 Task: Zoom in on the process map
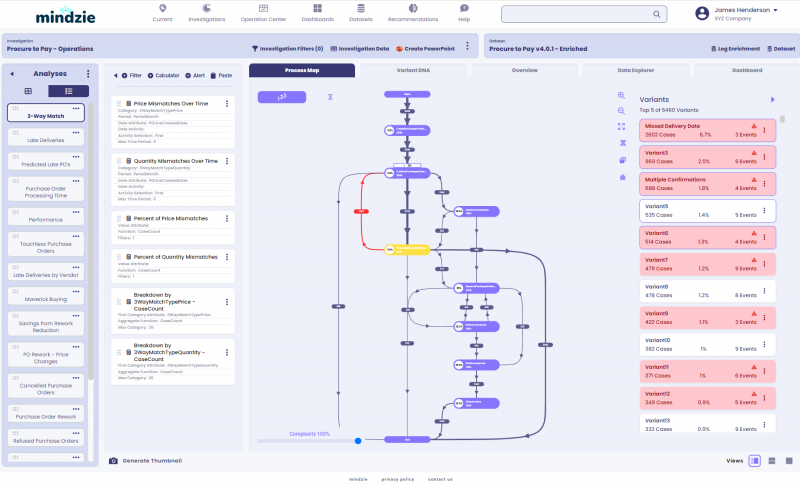621,95
